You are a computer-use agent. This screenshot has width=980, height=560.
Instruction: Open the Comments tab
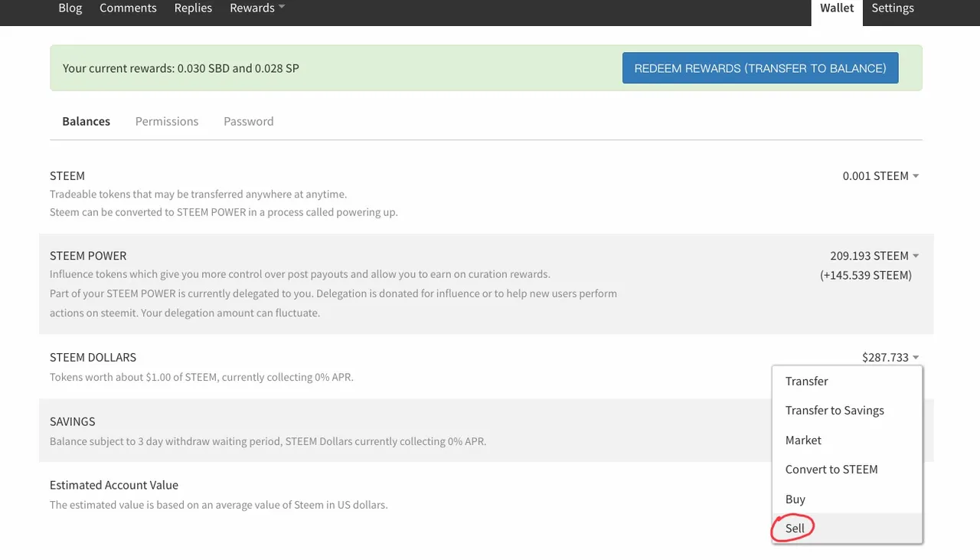128,8
